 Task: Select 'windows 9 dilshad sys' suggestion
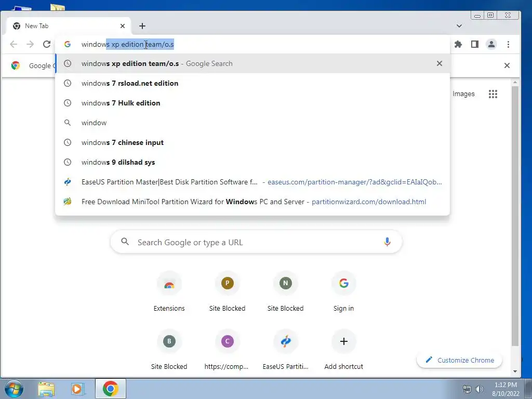(x=253, y=162)
